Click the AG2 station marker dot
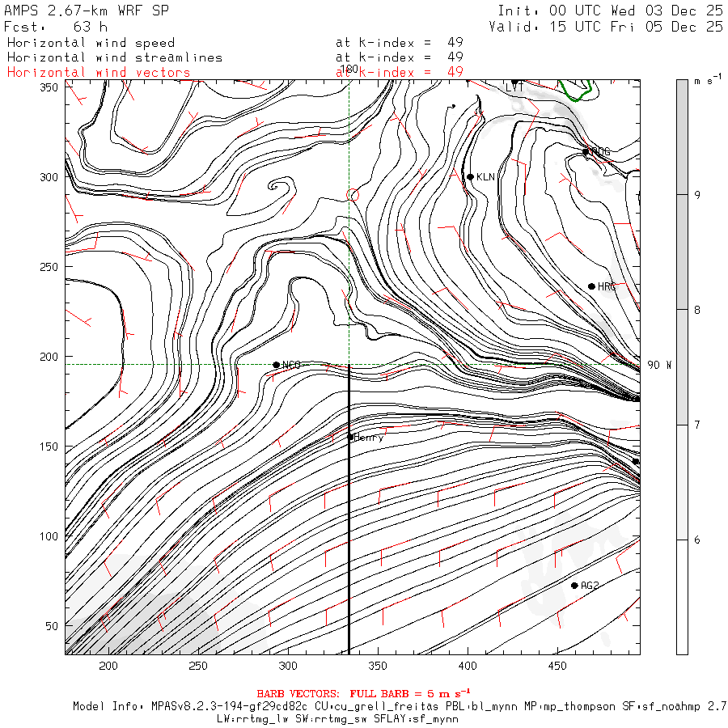The width and height of the screenshot is (728, 728). click(x=574, y=586)
